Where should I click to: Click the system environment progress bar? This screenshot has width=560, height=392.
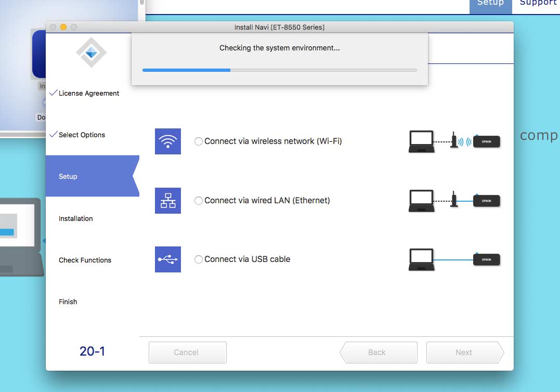pos(280,70)
